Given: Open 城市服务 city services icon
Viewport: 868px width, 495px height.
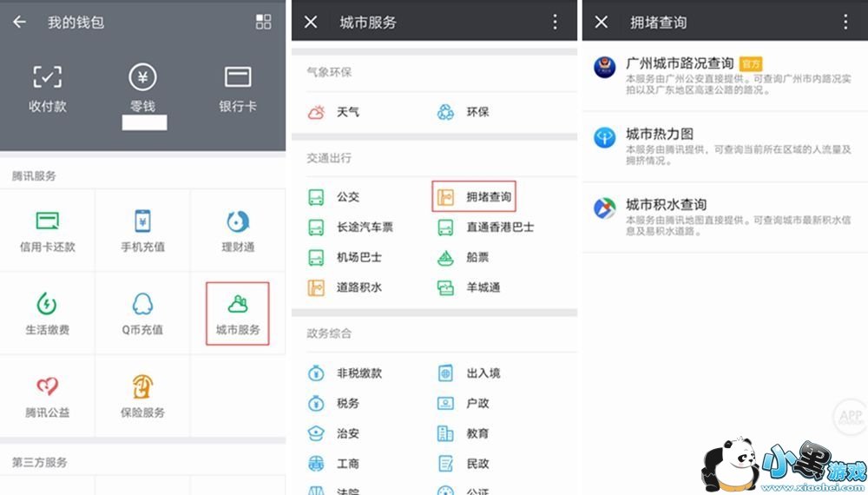Looking at the screenshot, I should pyautogui.click(x=238, y=313).
